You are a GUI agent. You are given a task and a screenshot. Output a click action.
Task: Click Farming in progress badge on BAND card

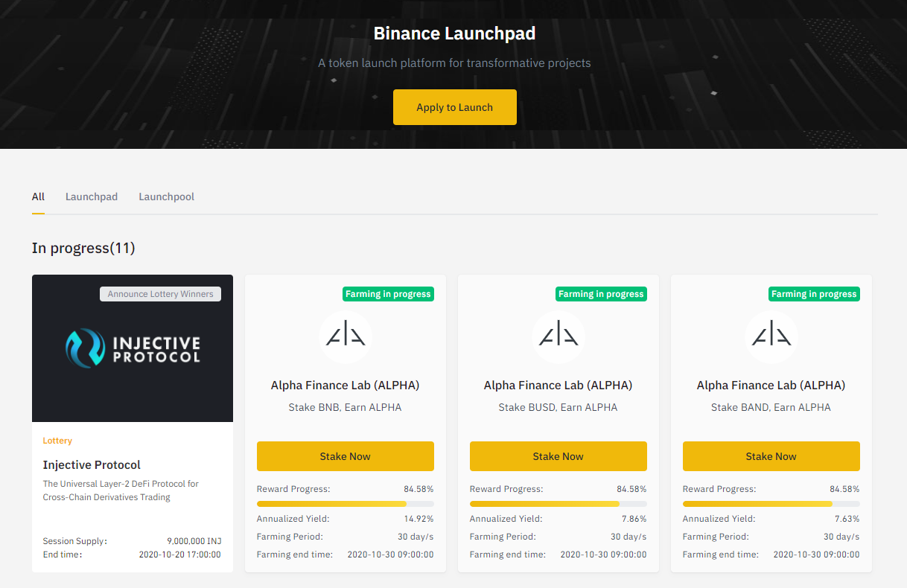(x=815, y=294)
